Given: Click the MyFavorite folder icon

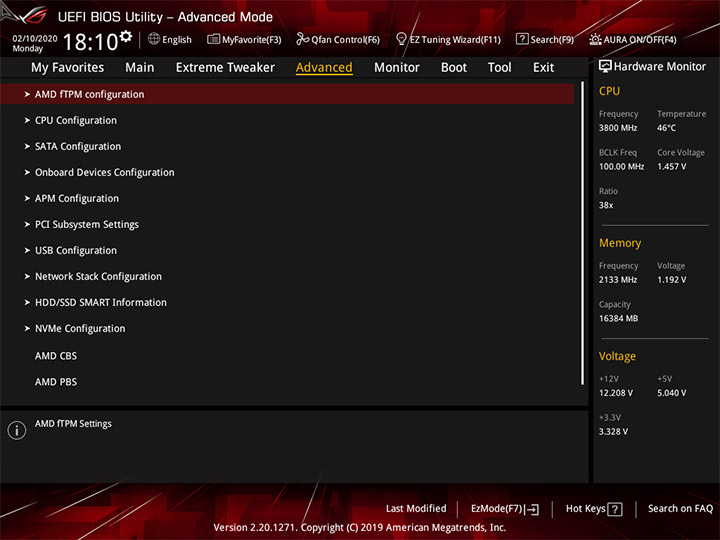Looking at the screenshot, I should [213, 39].
